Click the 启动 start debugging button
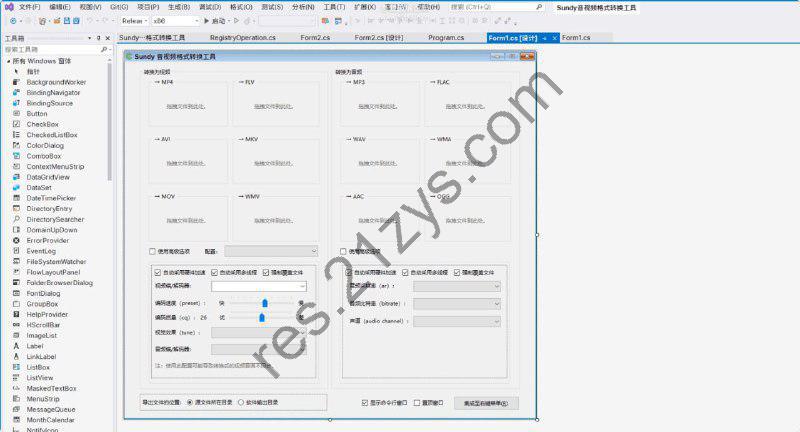Screen dimensions: 800x432 point(215,21)
